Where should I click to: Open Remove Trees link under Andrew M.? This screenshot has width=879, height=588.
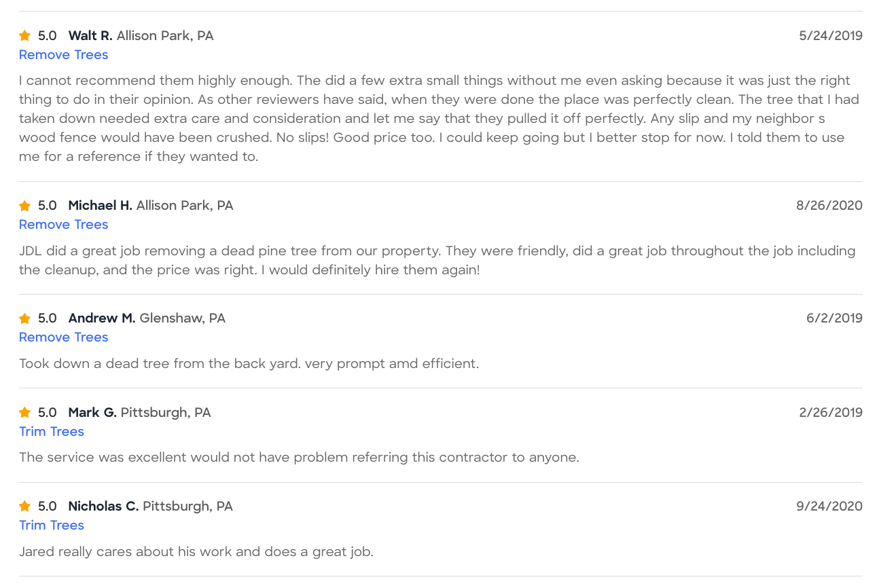pos(64,337)
